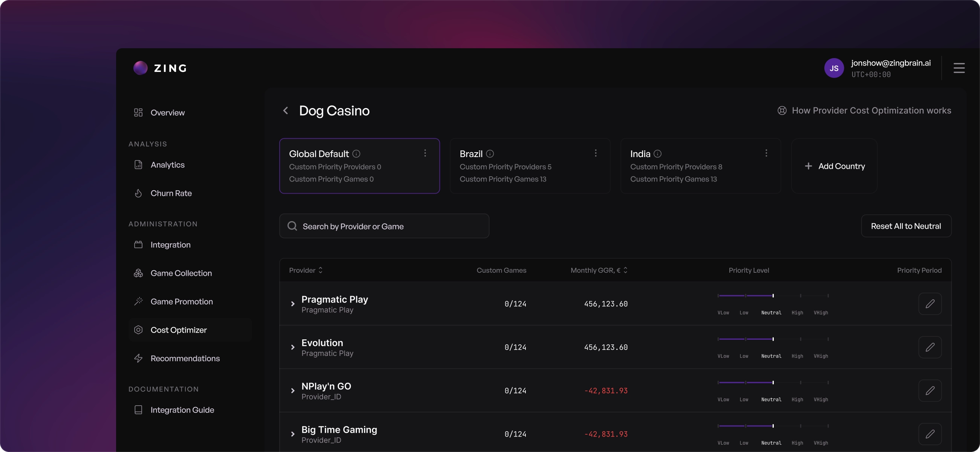
Task: Open the Analytics section
Action: click(167, 165)
